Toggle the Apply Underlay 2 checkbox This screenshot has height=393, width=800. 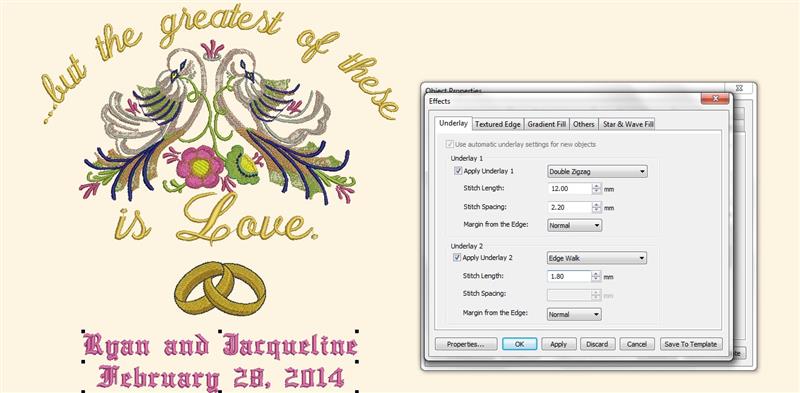click(x=457, y=258)
